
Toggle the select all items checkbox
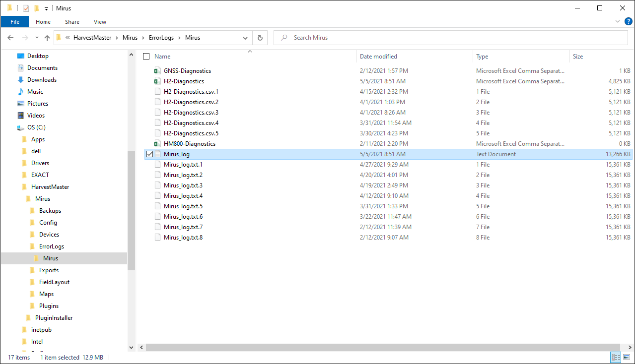[x=146, y=57]
